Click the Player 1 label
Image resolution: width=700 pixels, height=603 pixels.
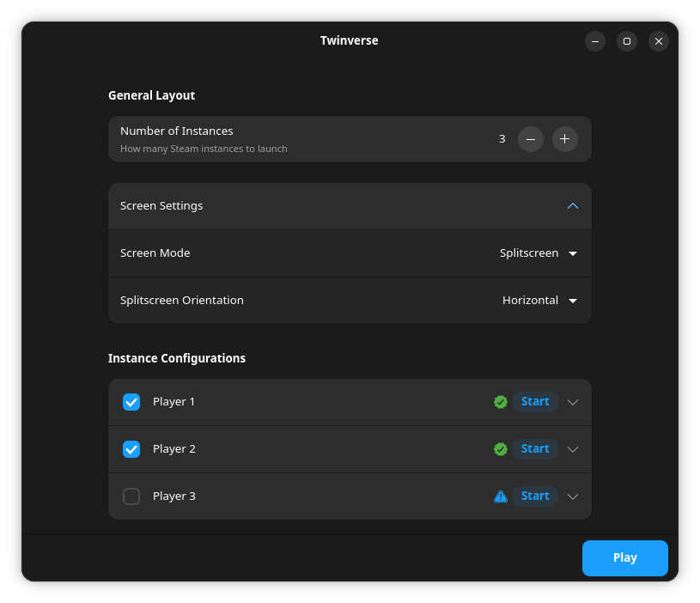click(174, 402)
